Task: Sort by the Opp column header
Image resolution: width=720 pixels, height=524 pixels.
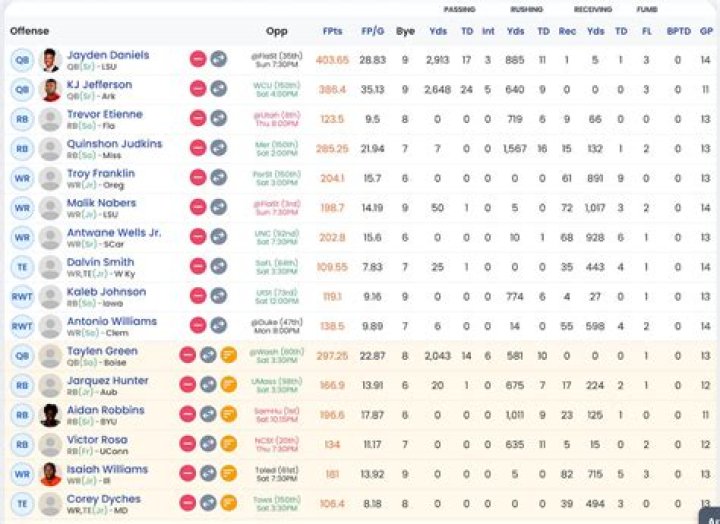Action: [276, 31]
